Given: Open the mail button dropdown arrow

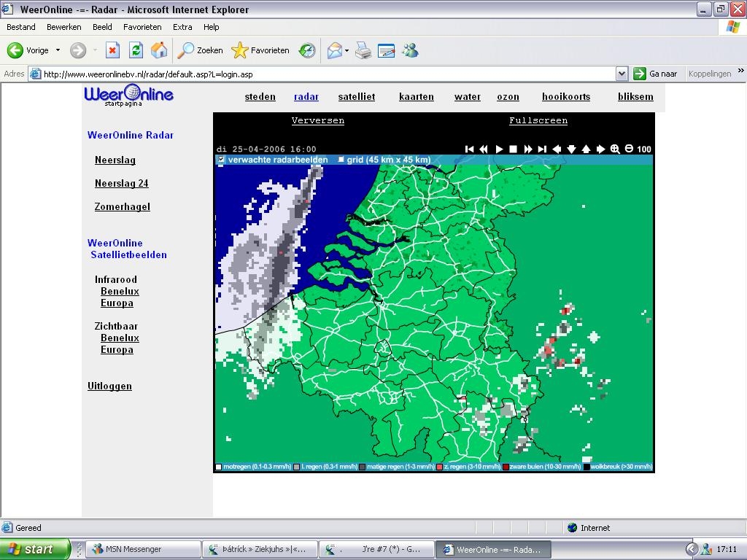Looking at the screenshot, I should [x=347, y=50].
